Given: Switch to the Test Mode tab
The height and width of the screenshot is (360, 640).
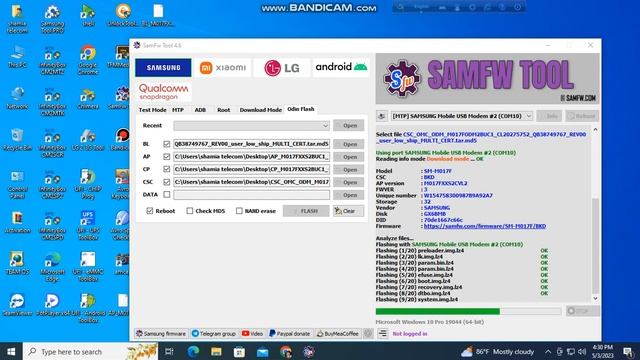Looking at the screenshot, I should 152,110.
